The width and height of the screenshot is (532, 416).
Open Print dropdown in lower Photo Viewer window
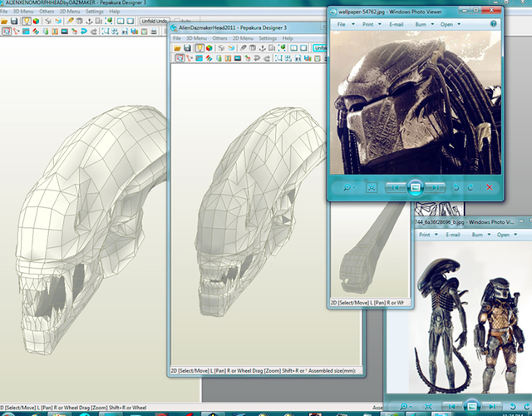[428, 235]
